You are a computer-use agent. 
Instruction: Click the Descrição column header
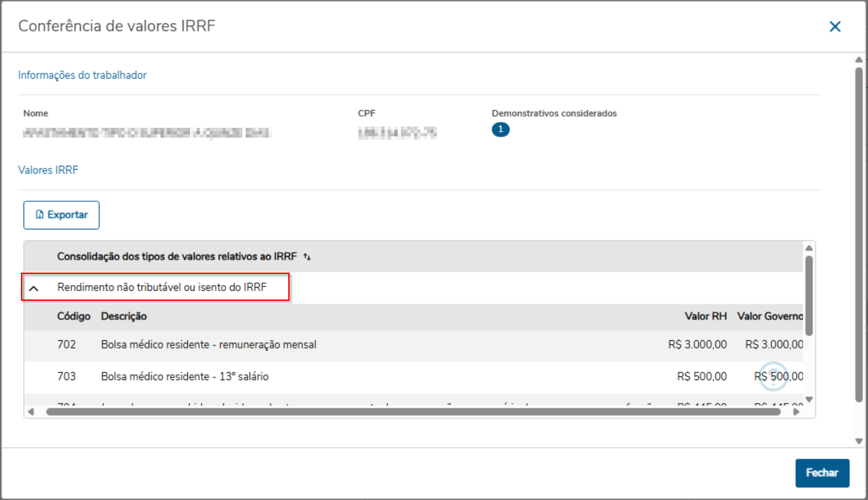(x=124, y=317)
